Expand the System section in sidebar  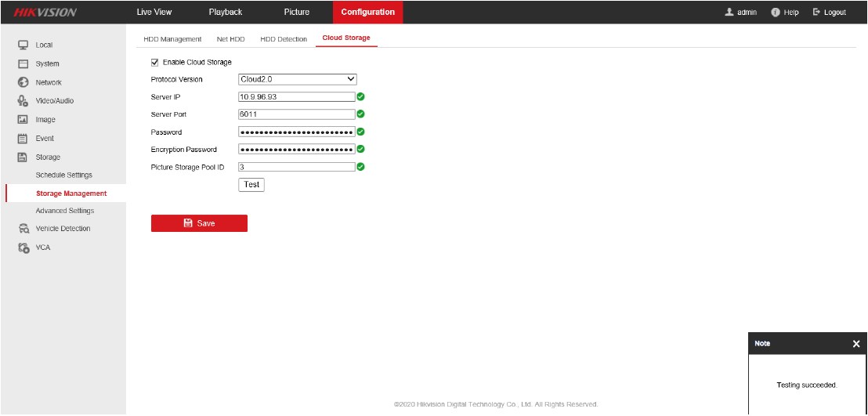[47, 63]
